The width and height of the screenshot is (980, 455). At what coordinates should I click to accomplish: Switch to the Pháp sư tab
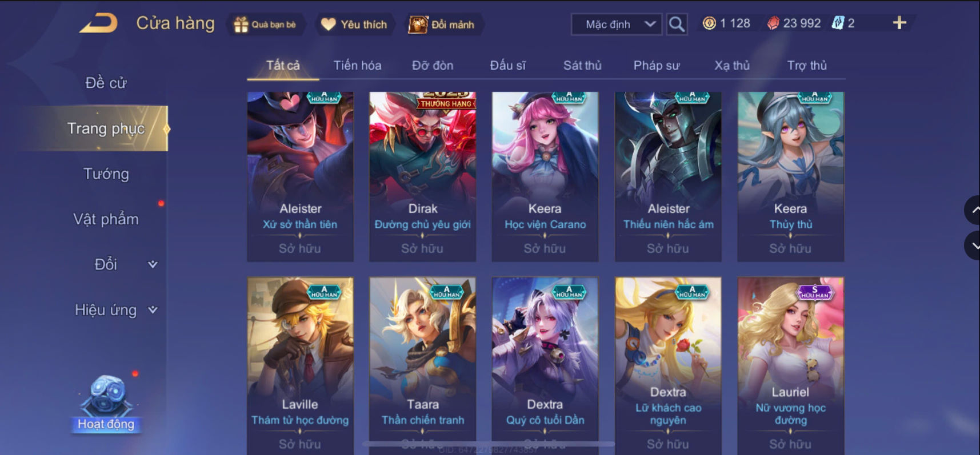click(x=657, y=66)
